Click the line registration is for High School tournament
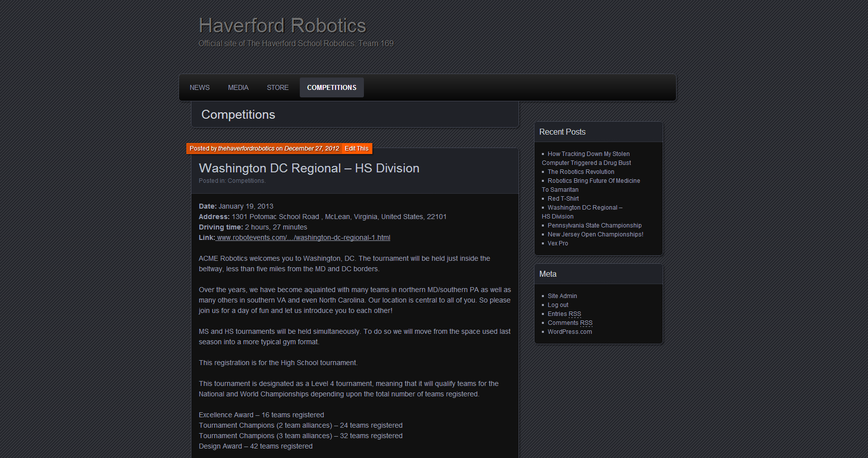Viewport: 868px width, 458px height. (x=278, y=363)
